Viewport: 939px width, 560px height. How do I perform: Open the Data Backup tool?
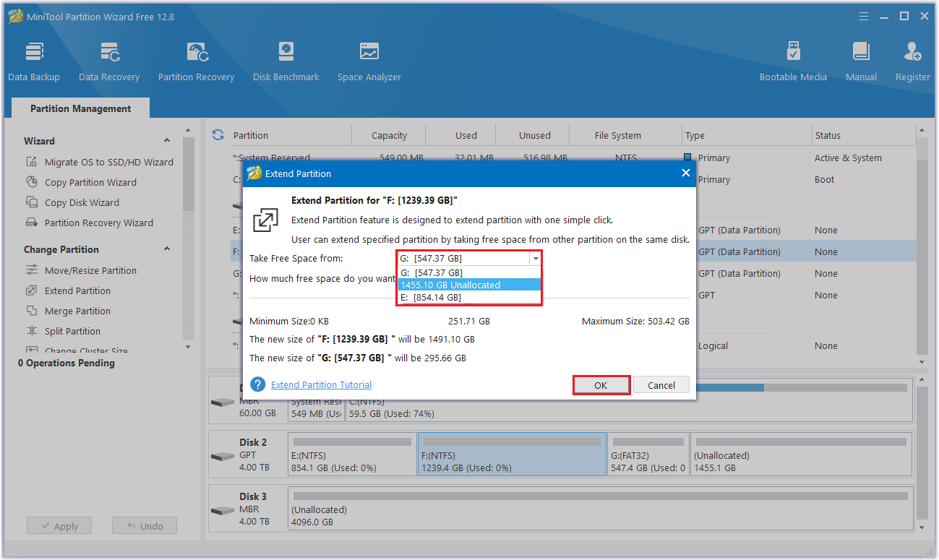coord(34,62)
